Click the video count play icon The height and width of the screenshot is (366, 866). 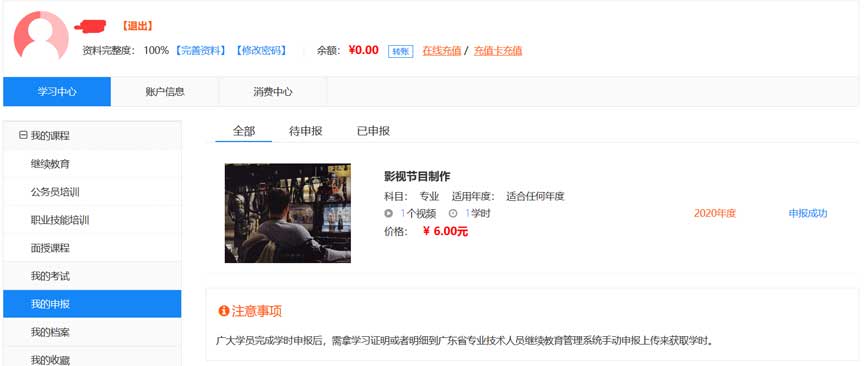pos(388,214)
